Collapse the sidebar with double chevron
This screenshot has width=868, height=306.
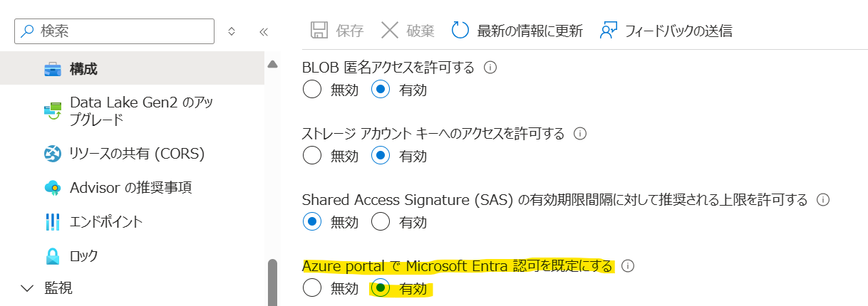(x=263, y=31)
